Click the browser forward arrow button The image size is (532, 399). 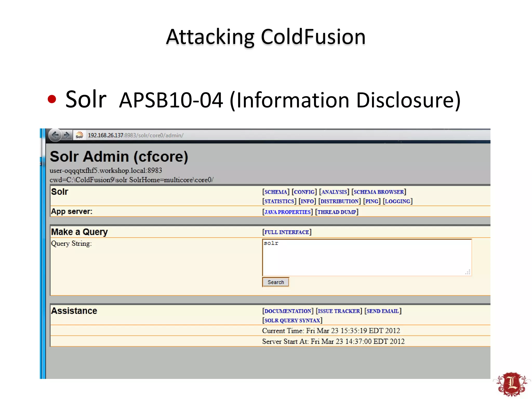pos(67,135)
